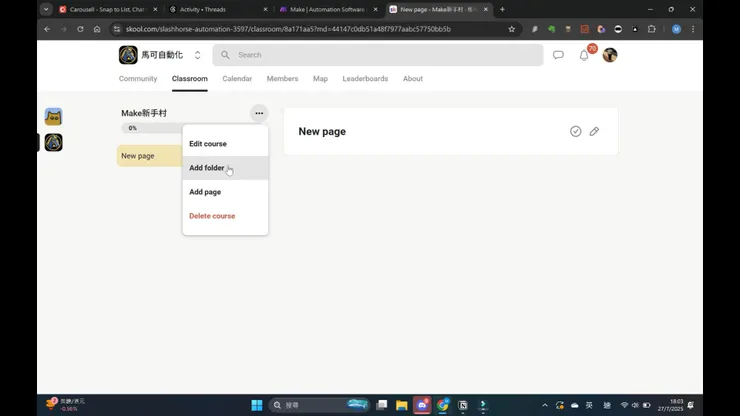Bookmark this page with star icon
The image size is (740, 416).
512,29
